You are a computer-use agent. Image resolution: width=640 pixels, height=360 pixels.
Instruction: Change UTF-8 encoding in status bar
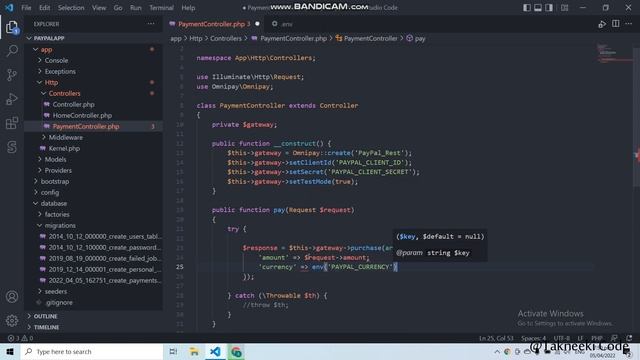click(x=561, y=338)
